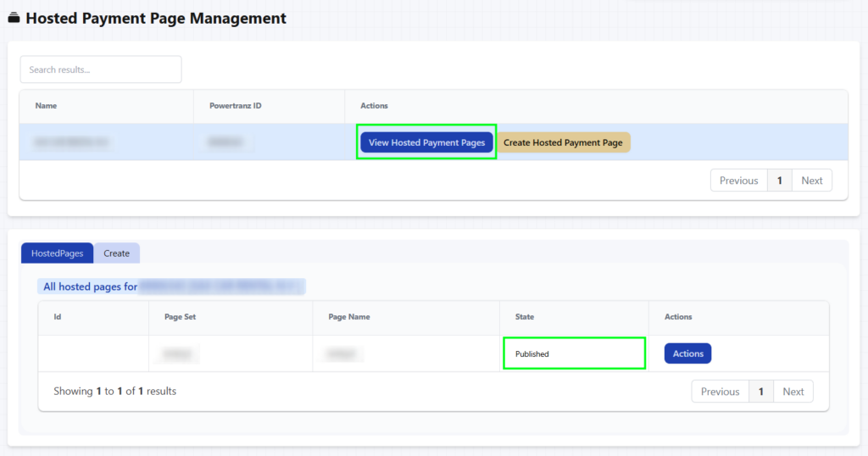Click View Hosted Payment Pages button
Screen dimensions: 868x456
[426, 142]
